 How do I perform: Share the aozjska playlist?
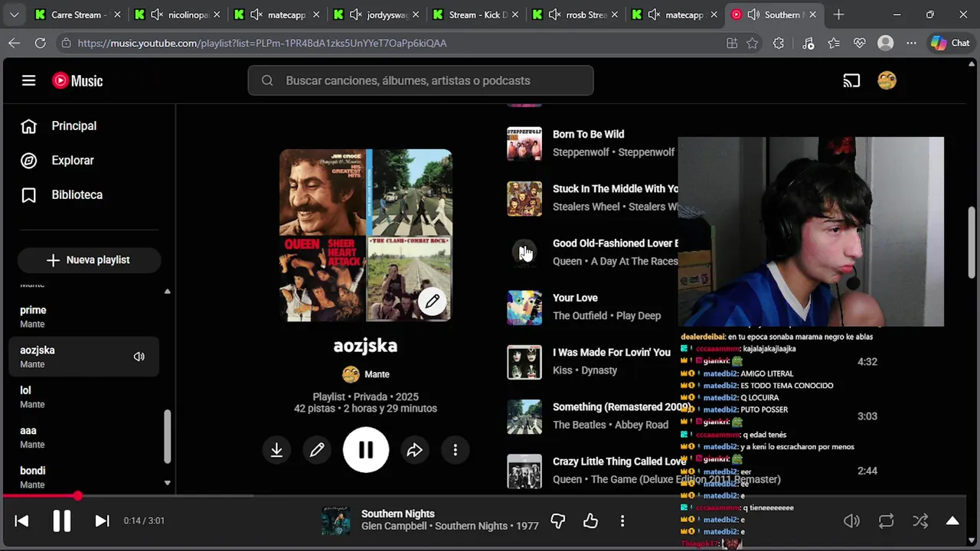(x=414, y=450)
